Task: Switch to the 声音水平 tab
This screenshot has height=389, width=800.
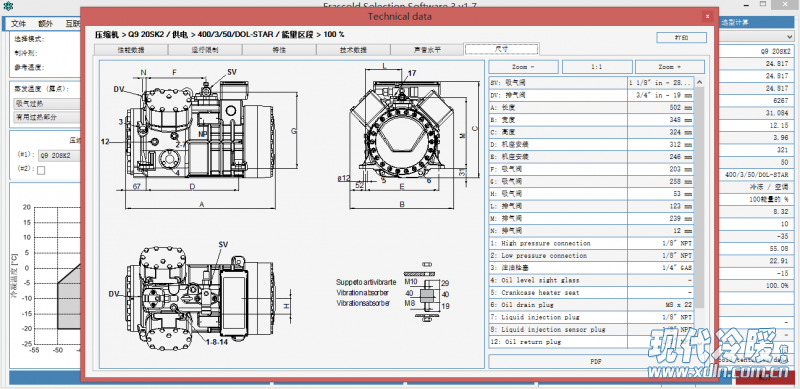Action: (427, 50)
